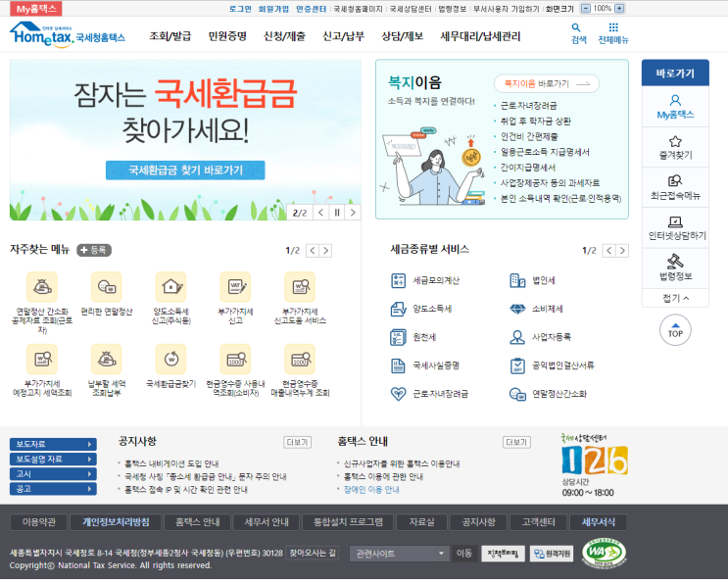Screen dimensions: 728x583
Task: Open the 조회/발급 menu
Action: click(170, 36)
